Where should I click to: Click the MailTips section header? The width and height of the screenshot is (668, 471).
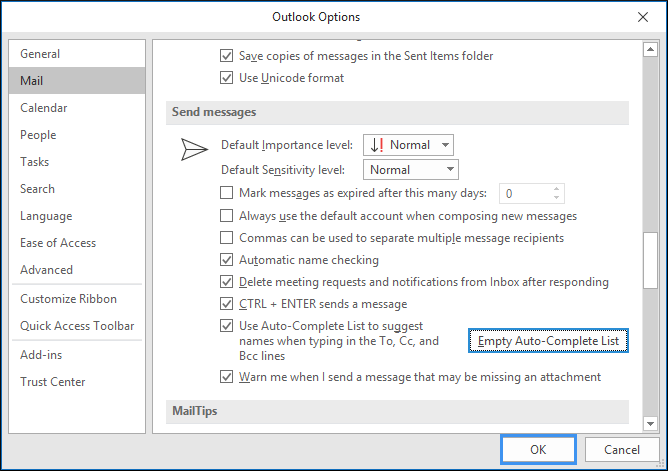(x=397, y=411)
